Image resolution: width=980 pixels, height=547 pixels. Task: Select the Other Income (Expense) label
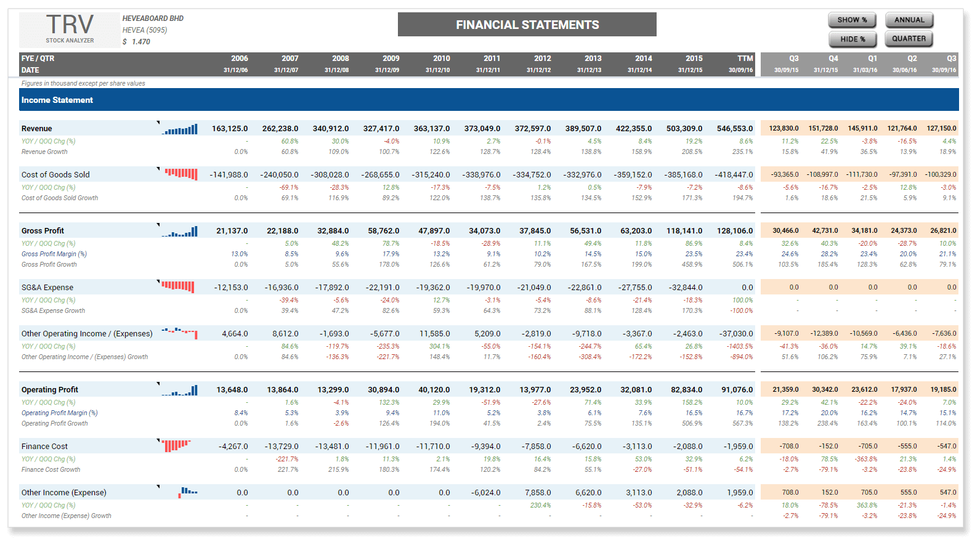64,493
